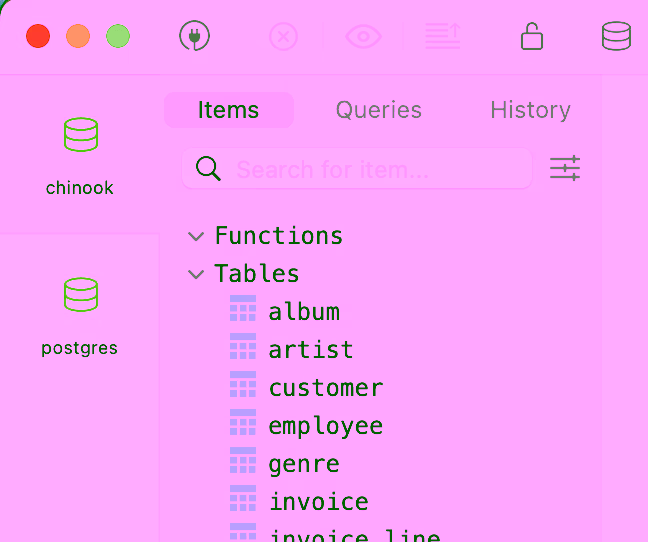Select the postgres database connection
Viewport: 648px width, 542px height.
pyautogui.click(x=80, y=316)
